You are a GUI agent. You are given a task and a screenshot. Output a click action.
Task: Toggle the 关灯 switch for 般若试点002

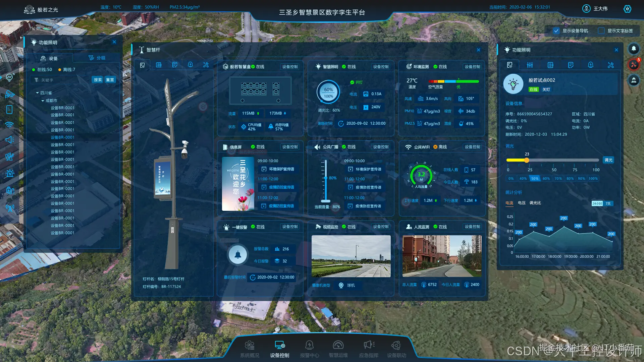(546, 89)
